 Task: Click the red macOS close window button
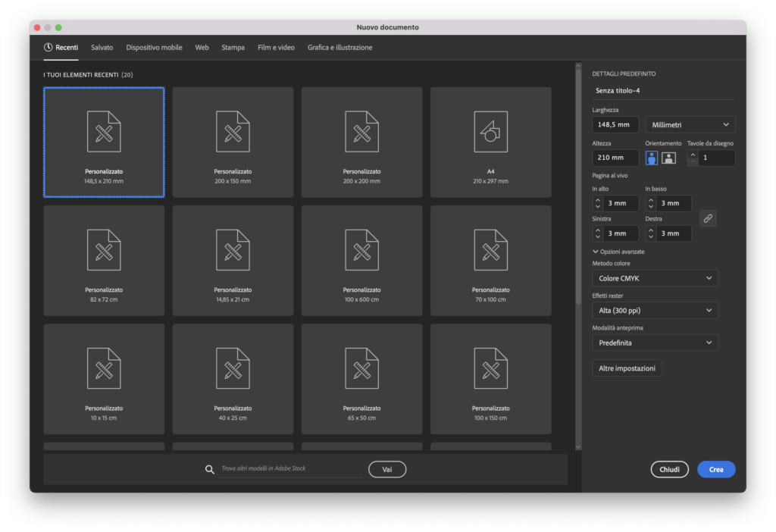point(37,28)
